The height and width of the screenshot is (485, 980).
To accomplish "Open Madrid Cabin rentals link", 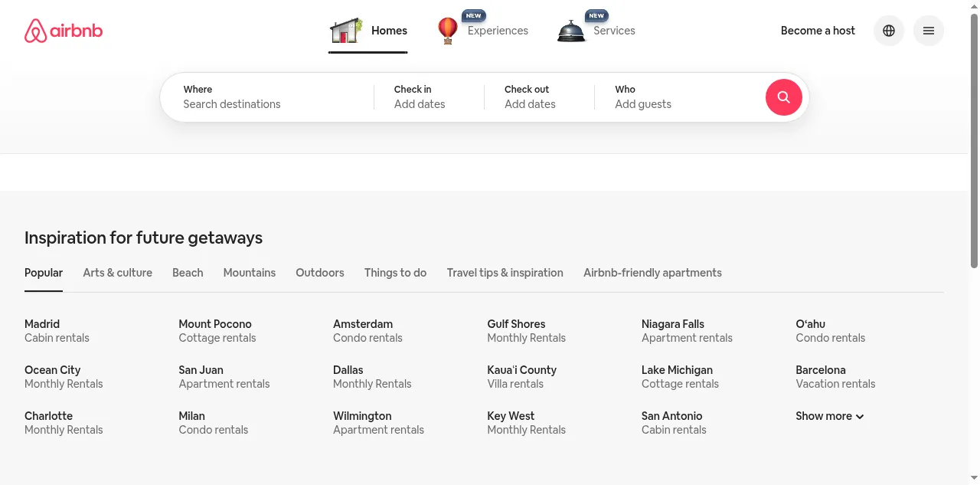I will tap(57, 331).
